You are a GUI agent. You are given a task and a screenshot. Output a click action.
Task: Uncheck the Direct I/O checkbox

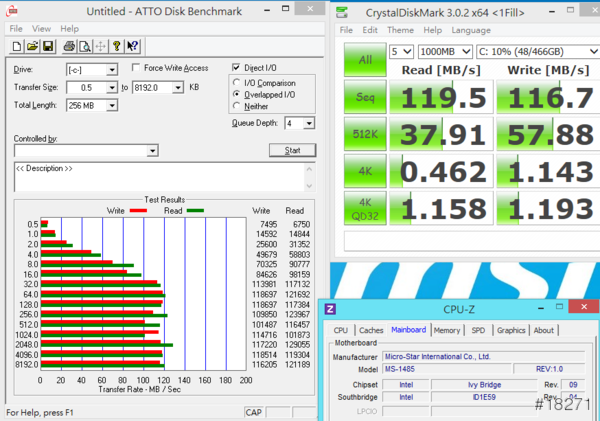(236, 68)
